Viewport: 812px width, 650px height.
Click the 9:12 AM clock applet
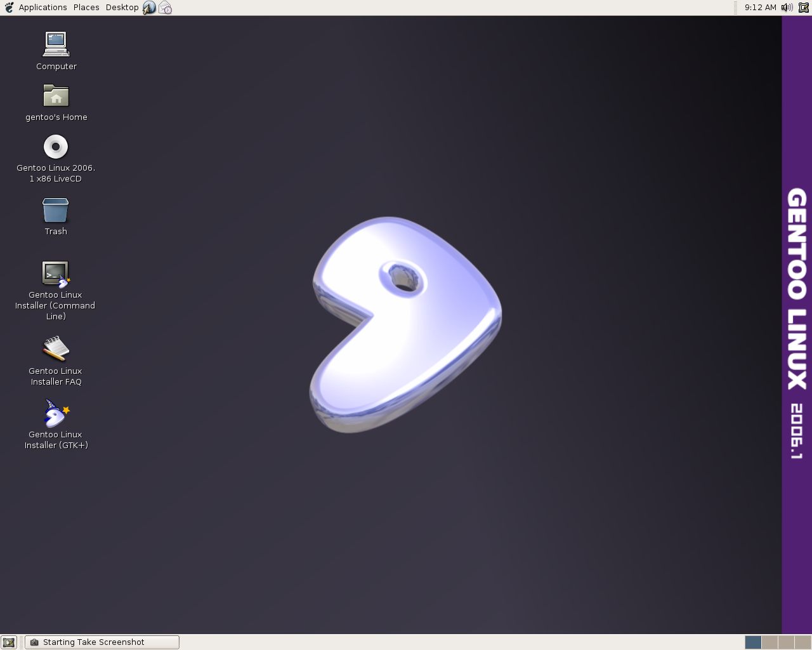[760, 8]
